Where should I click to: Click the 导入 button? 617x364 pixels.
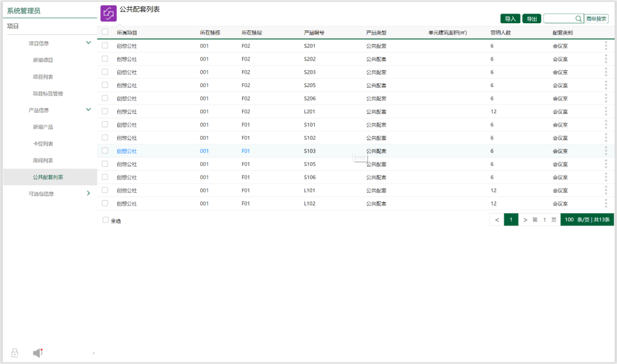point(510,19)
